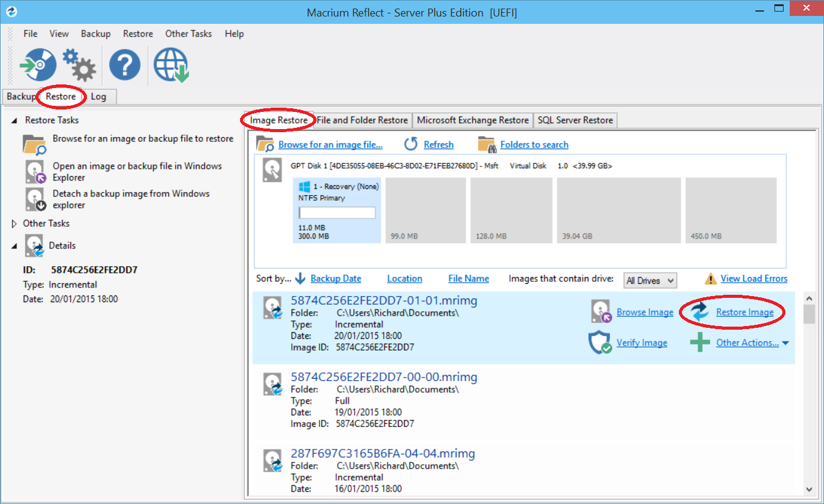
Task: Click the disk icon of 5874C256E2FE2DD7-01-01.mrimg
Action: pyautogui.click(x=273, y=308)
